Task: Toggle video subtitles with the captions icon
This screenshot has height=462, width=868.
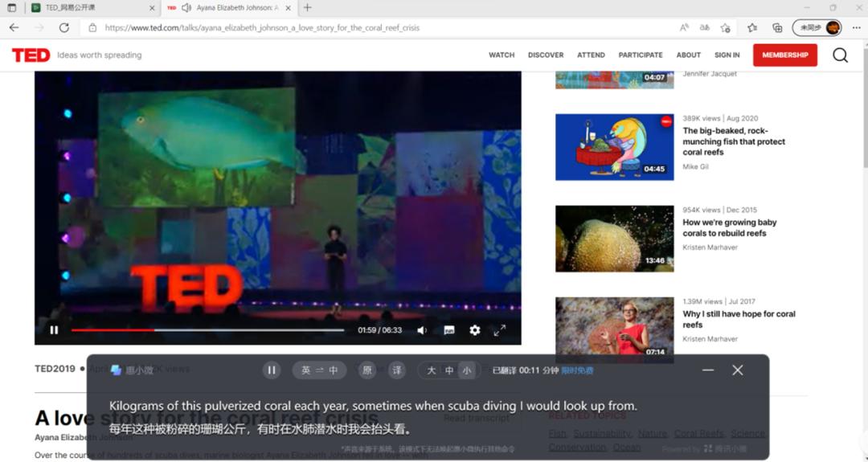Action: [x=449, y=330]
